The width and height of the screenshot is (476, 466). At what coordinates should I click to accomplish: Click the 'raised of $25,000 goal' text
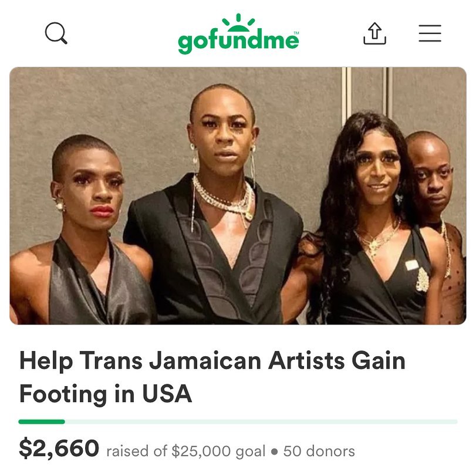[186, 451]
